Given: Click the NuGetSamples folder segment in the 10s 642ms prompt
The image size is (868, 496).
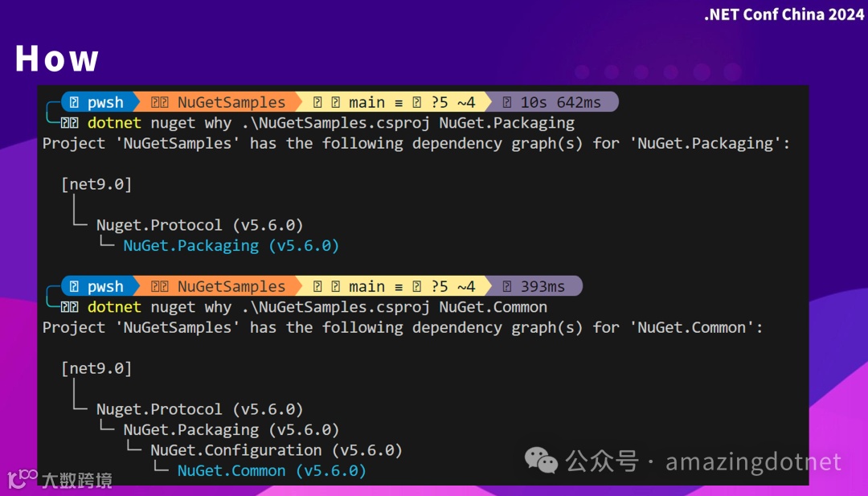Looking at the screenshot, I should 218,102.
